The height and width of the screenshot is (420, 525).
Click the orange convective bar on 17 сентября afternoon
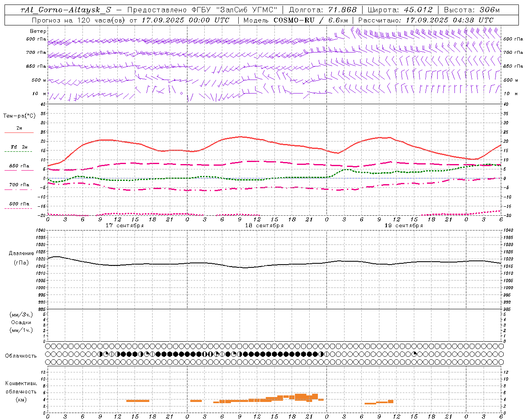pyautogui.click(x=138, y=401)
